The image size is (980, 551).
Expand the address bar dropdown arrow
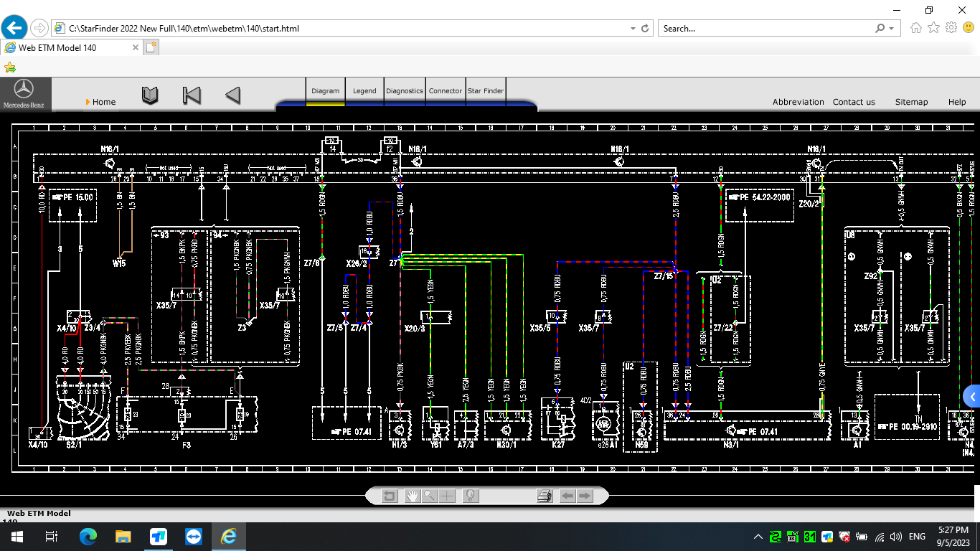[633, 29]
